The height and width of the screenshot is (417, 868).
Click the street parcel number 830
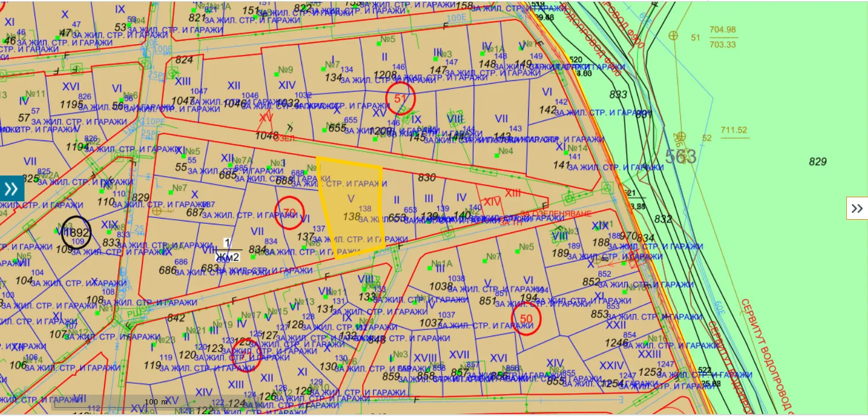(x=427, y=178)
